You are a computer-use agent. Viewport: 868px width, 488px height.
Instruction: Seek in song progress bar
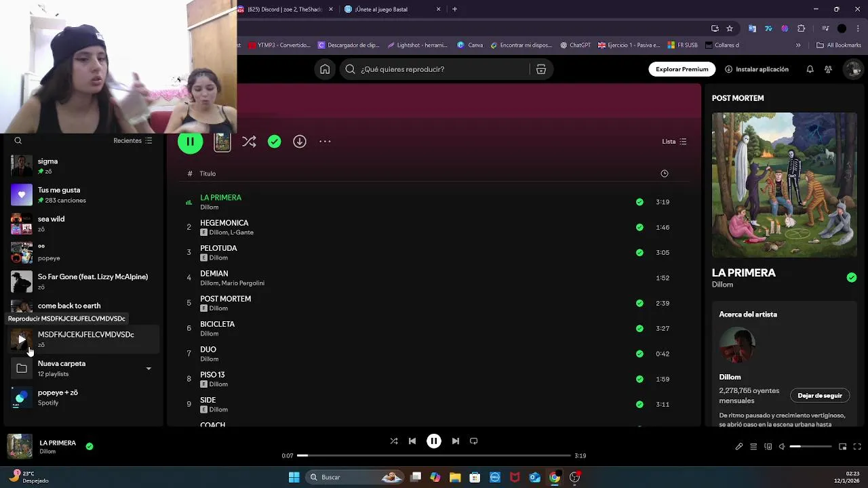434,455
